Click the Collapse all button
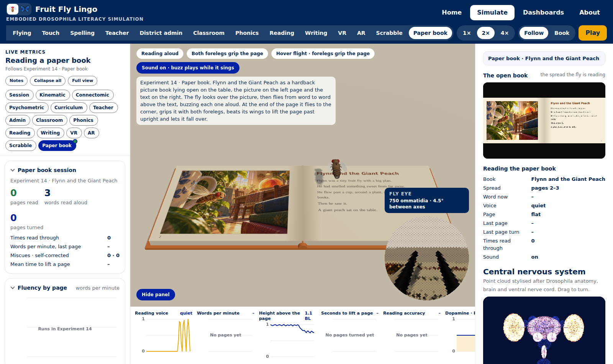 point(48,81)
